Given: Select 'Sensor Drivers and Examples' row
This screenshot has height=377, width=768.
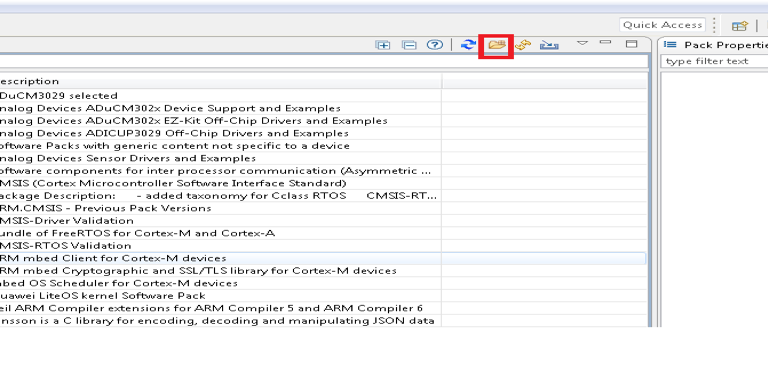Looking at the screenshot, I should (323, 158).
